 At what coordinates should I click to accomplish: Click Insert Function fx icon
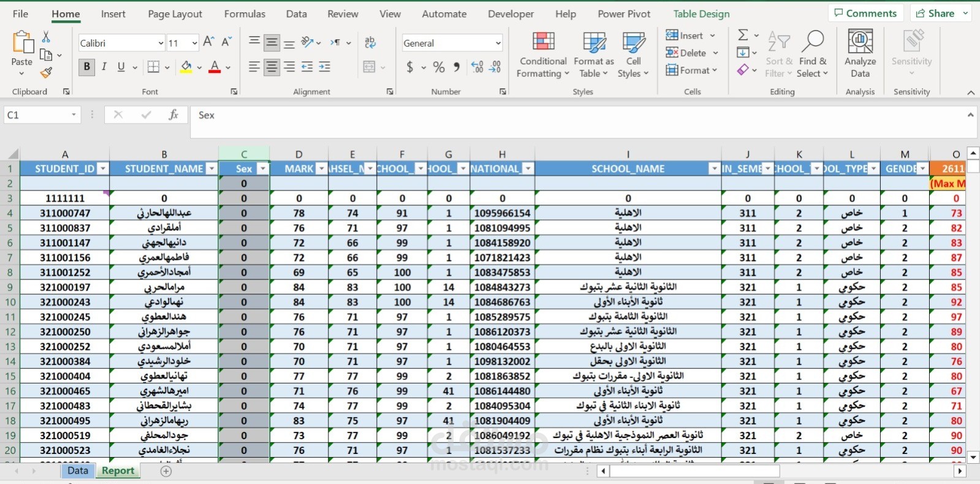point(173,115)
